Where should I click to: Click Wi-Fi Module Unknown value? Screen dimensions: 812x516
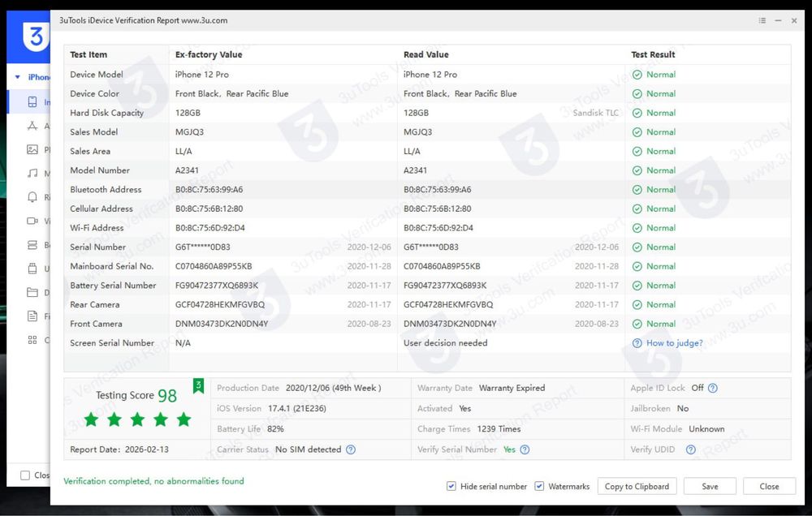coord(706,429)
